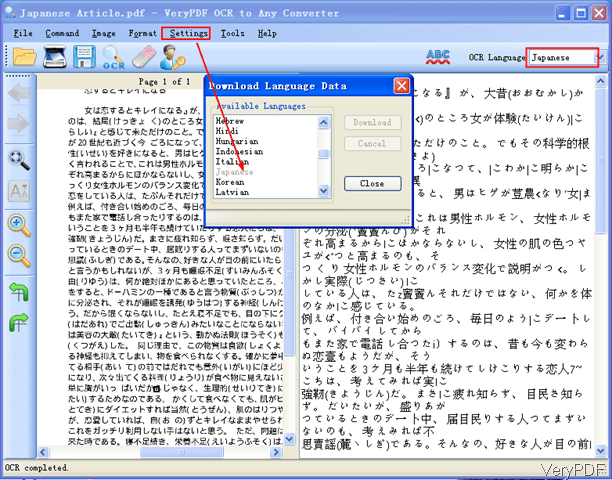Click the 'Page 1 of 1' label
Screen dimensions: 612x480
click(x=164, y=82)
